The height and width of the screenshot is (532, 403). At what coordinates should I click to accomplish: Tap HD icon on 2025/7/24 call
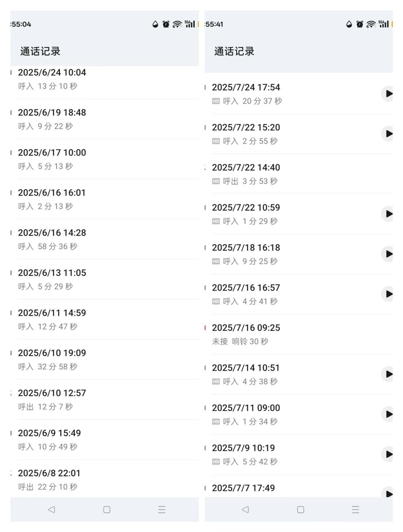(x=216, y=101)
